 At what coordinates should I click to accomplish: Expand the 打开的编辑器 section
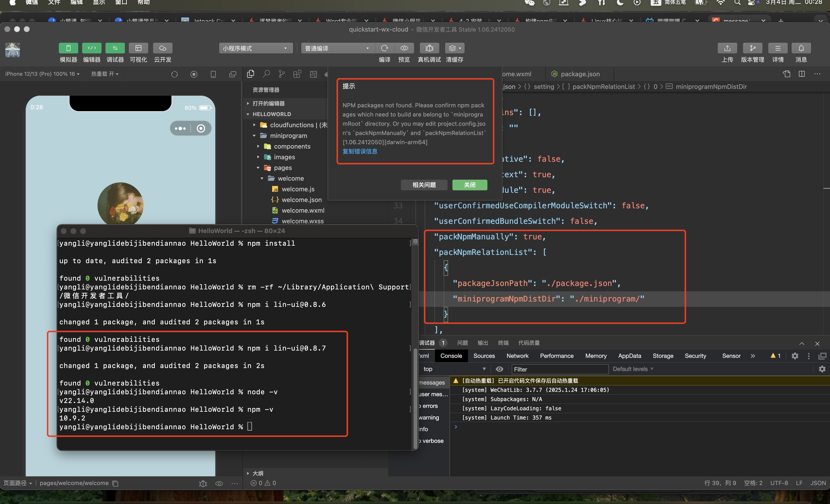pyautogui.click(x=268, y=103)
